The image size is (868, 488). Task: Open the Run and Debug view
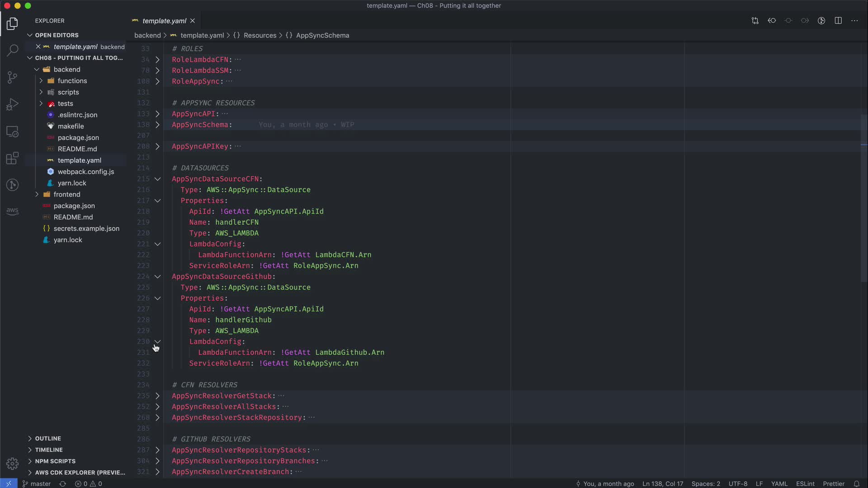coord(12,104)
